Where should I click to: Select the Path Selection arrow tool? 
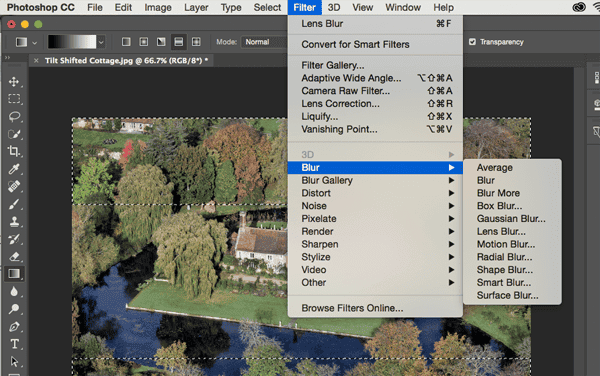[x=14, y=361]
